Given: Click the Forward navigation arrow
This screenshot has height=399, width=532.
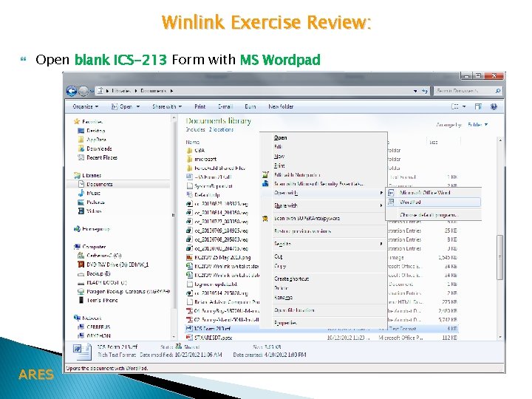Looking at the screenshot, I should click(83, 91).
